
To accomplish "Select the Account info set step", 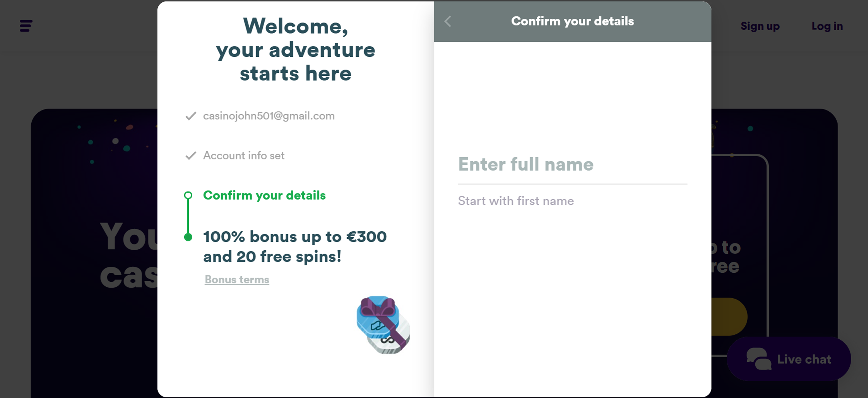I will pos(244,155).
